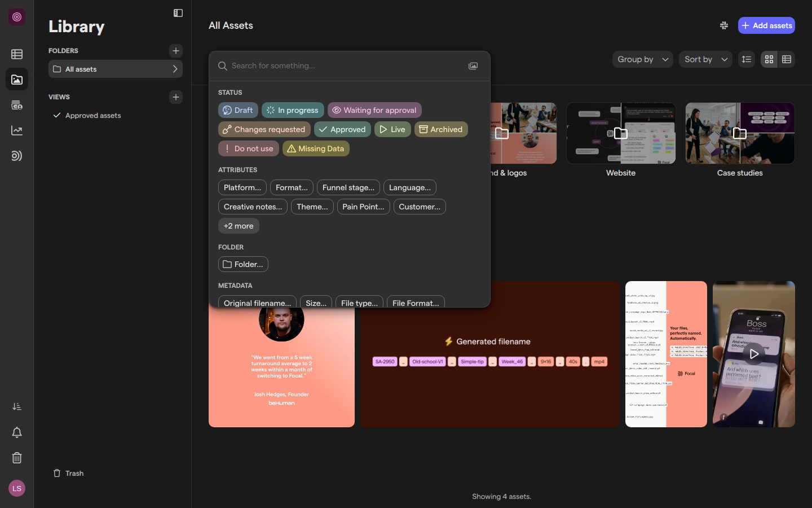Open the Funnel stage attribute filter
This screenshot has height=508, width=812.
348,187
